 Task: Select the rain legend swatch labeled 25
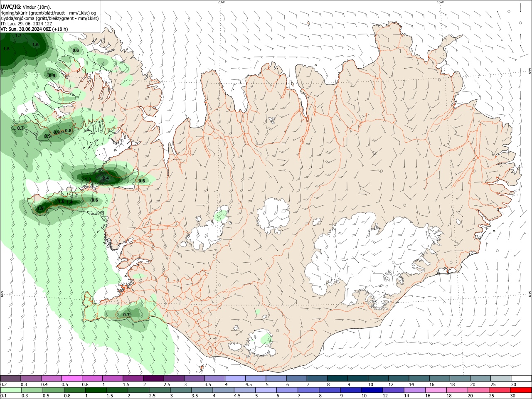tap(499, 390)
